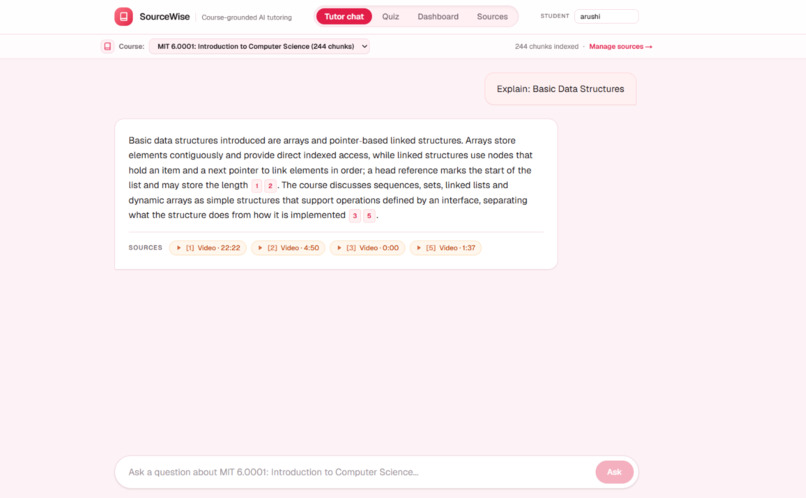Image resolution: width=806 pixels, height=498 pixels.
Task: Play source [1] Video at 22:22
Action: 208,248
